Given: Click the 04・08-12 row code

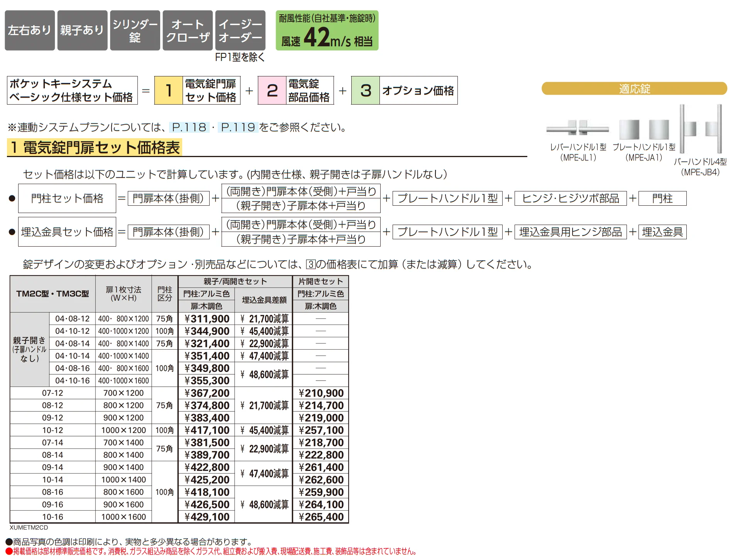Looking at the screenshot, I should (x=73, y=319).
